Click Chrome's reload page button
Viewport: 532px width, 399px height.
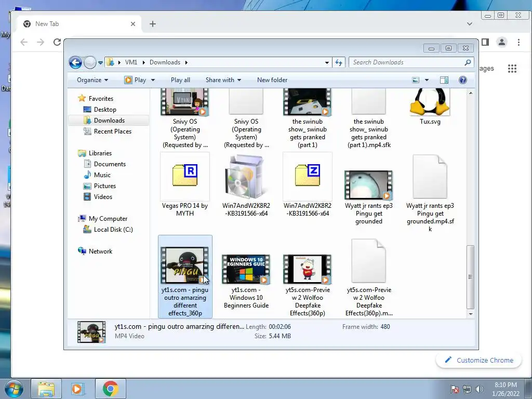pos(57,42)
